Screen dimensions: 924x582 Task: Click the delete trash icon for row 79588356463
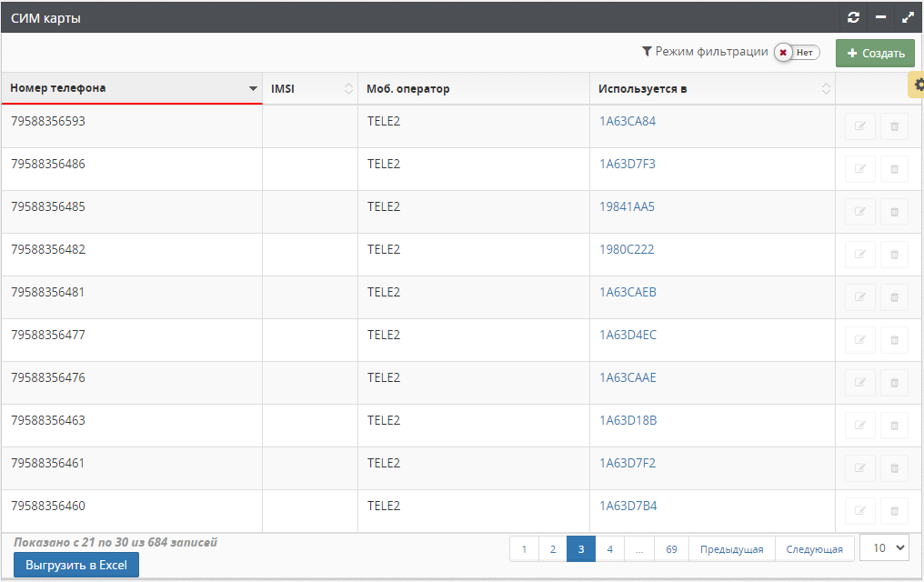(x=894, y=426)
